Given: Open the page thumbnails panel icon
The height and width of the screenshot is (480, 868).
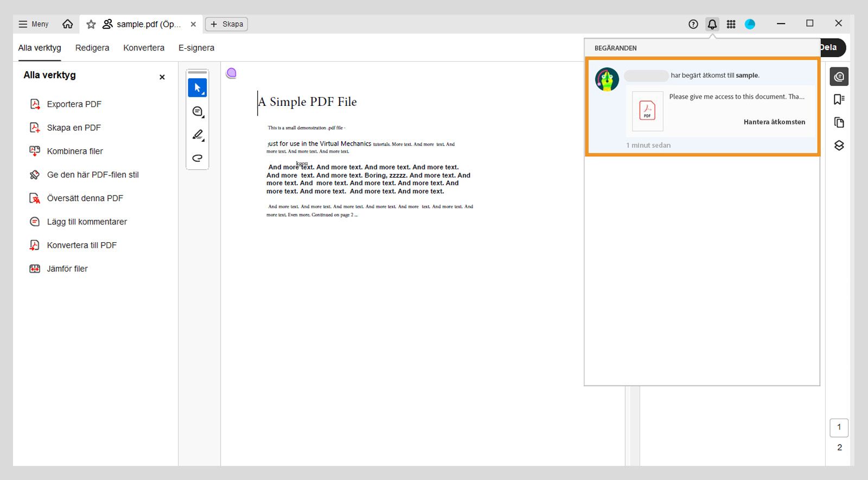Looking at the screenshot, I should (839, 123).
